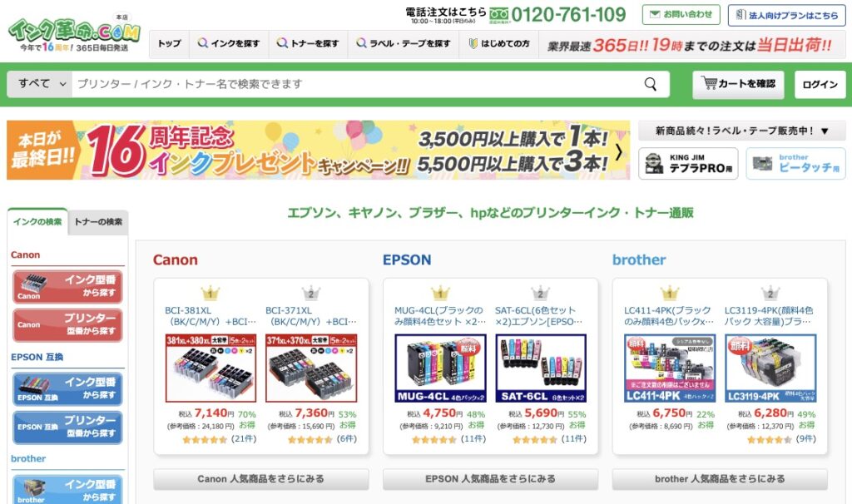Click Canon 人気商品をさらにみる button
Image resolution: width=852 pixels, height=504 pixels.
(260, 479)
